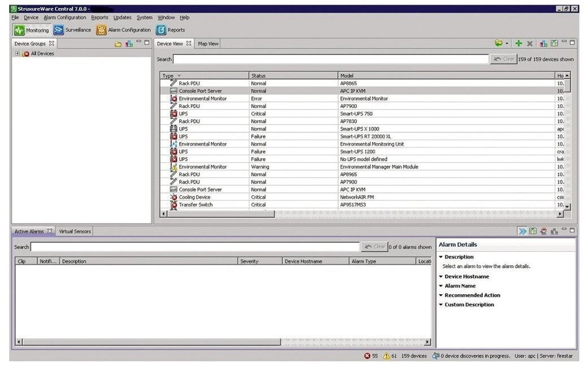Screen dimensions: 588x366
Task: Switch to the Surveillance perspective
Action: (x=72, y=31)
